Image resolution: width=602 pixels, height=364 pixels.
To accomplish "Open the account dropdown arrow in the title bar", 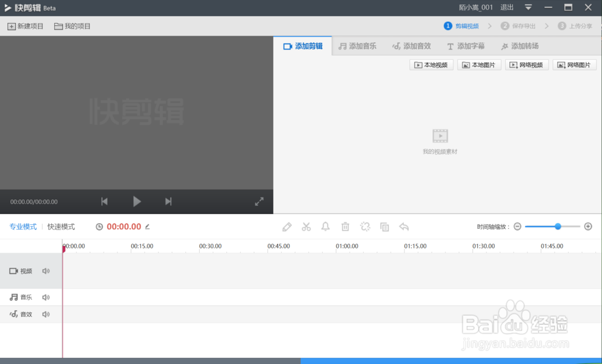I will pos(529,8).
